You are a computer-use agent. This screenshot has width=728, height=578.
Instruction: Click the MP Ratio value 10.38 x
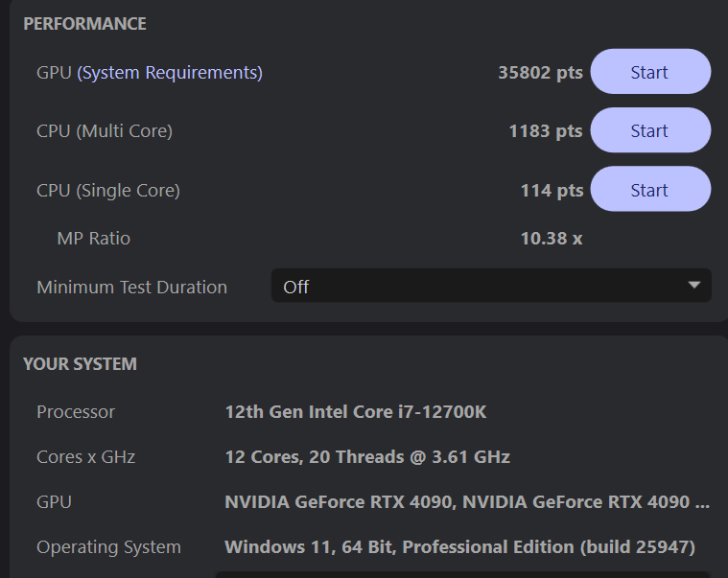click(551, 238)
